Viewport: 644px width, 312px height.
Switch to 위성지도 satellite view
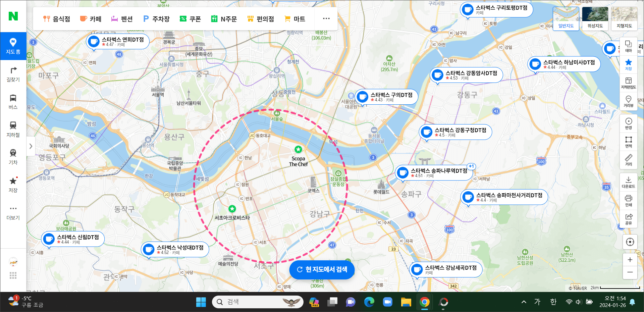click(595, 18)
